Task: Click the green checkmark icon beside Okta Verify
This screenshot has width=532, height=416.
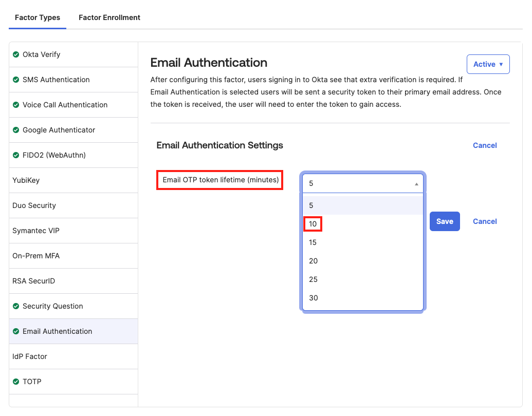Action: (x=15, y=54)
